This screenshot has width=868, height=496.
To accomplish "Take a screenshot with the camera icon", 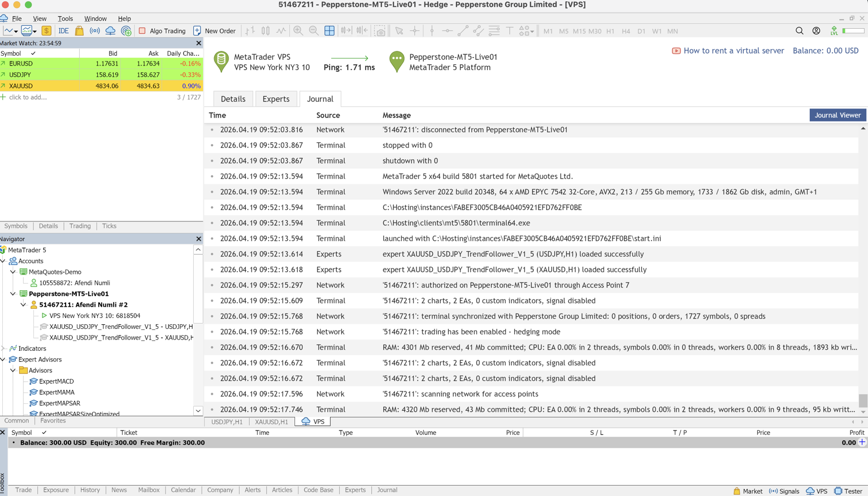I will point(380,31).
